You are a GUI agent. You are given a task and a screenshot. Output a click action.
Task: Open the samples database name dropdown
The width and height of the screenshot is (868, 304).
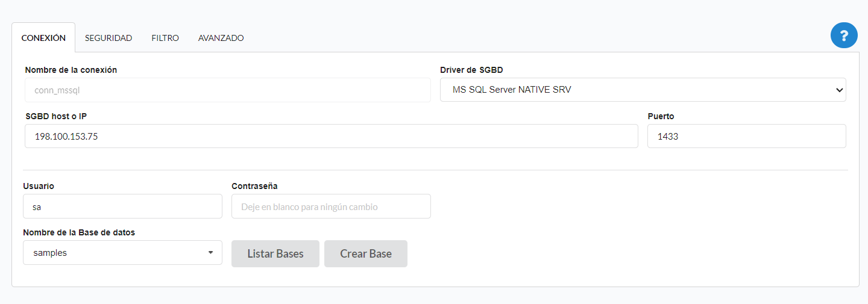pos(122,253)
